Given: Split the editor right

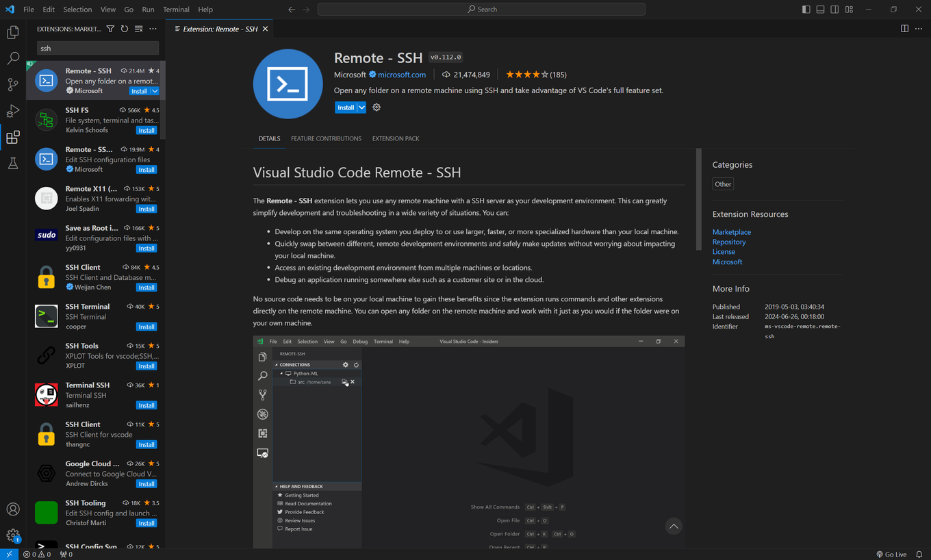Looking at the screenshot, I should tap(904, 29).
